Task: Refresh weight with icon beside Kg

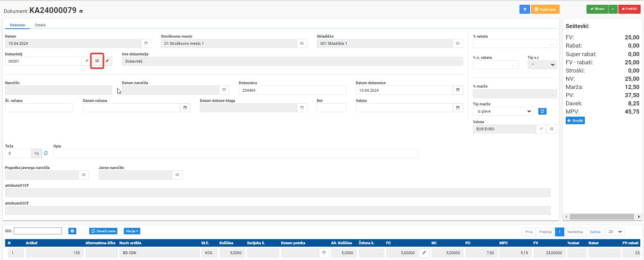Action: click(x=46, y=153)
